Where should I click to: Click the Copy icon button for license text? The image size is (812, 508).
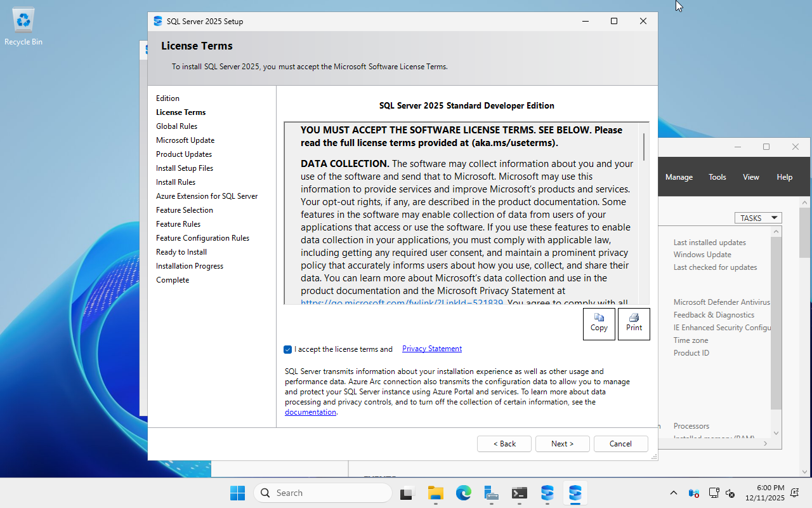pyautogui.click(x=599, y=324)
